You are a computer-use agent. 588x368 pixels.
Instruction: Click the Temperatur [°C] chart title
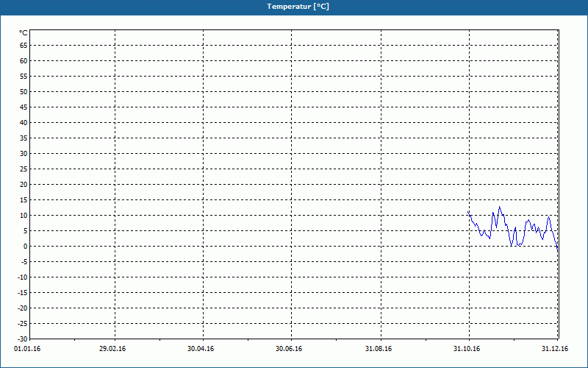click(298, 7)
